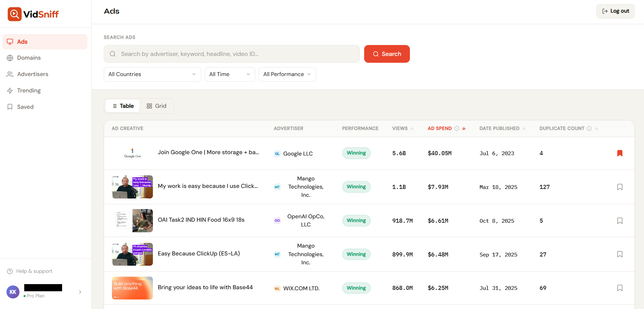
Task: Open the Google One ad thumbnail
Action: coord(132,153)
